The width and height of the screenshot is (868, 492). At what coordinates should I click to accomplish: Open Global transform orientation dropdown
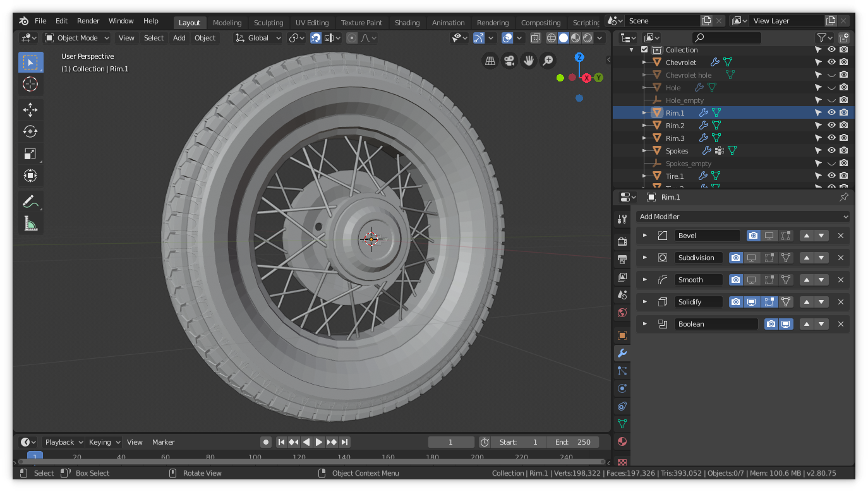pos(258,38)
